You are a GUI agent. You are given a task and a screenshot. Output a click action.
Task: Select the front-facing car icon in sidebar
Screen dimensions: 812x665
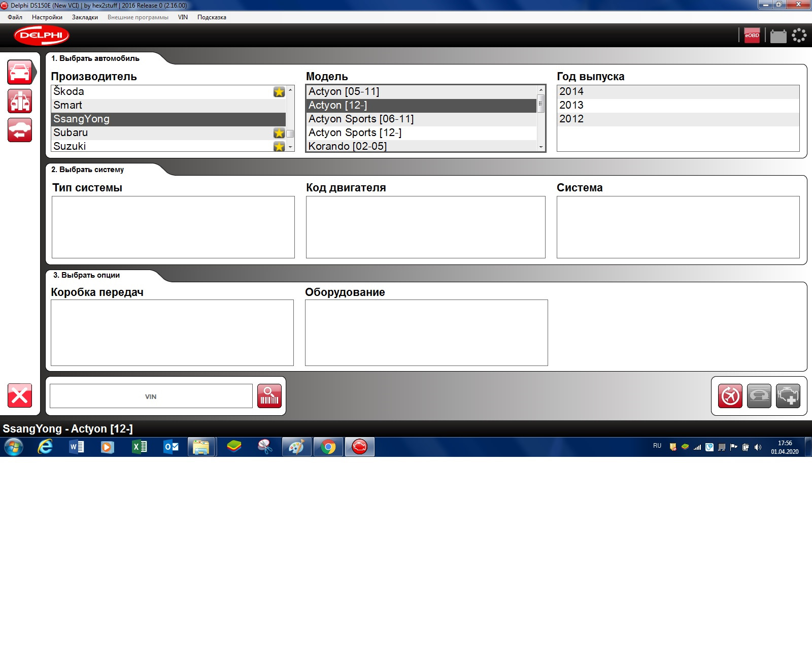coord(20,72)
